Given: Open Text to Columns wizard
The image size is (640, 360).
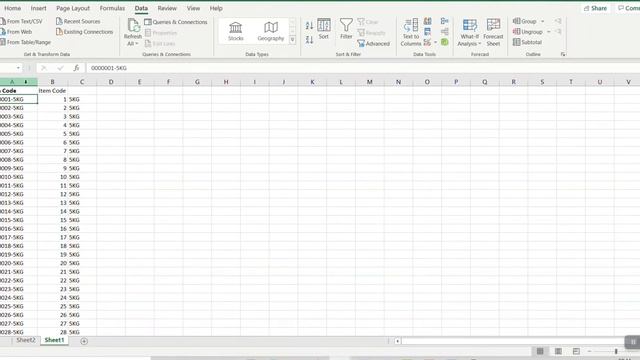Looking at the screenshot, I should 411,32.
